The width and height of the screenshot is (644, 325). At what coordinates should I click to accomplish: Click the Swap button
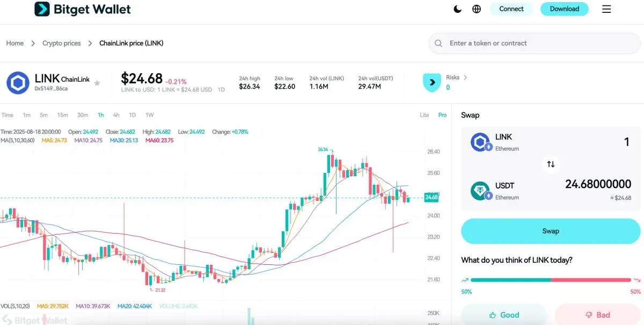551,231
